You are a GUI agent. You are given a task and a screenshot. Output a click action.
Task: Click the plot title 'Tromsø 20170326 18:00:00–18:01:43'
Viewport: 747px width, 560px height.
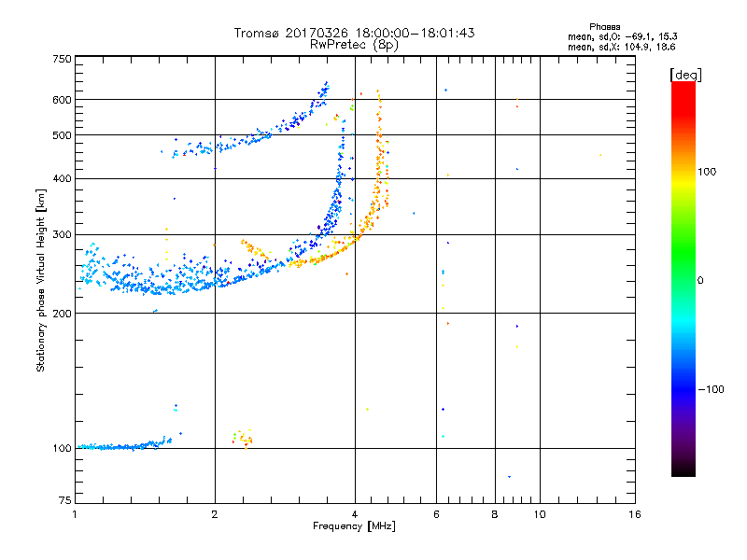pyautogui.click(x=355, y=33)
